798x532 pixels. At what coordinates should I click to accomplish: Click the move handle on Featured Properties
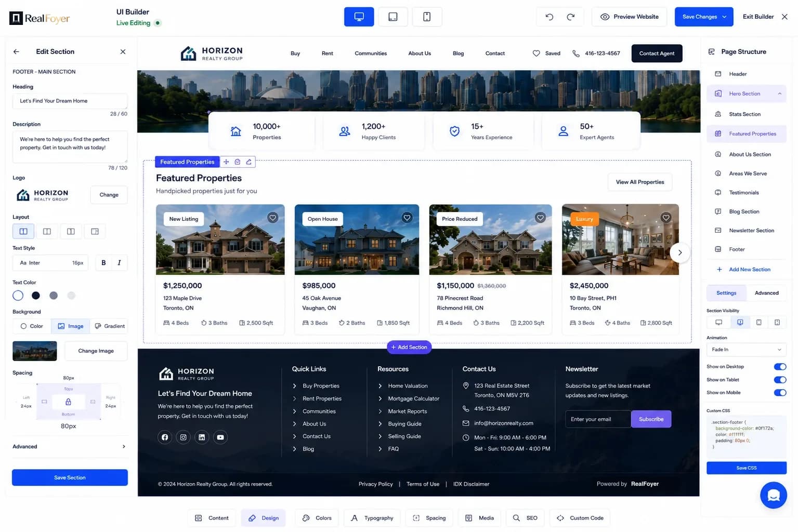pos(226,162)
